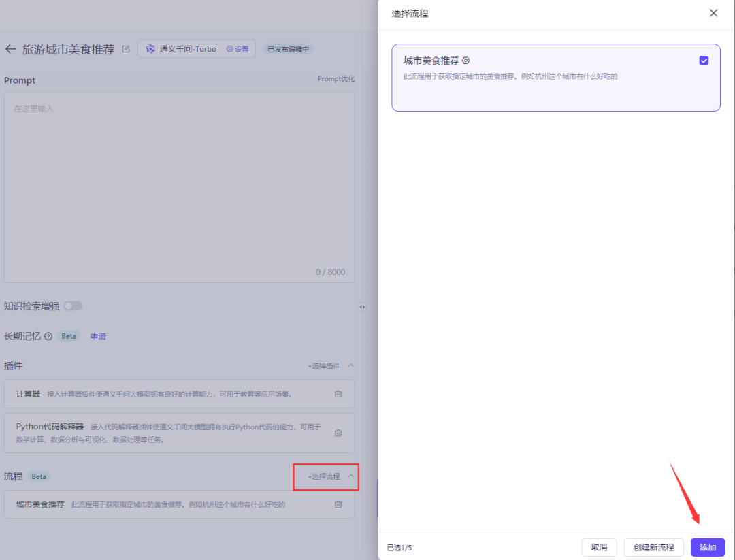Screen dimensions: 735x560
Task: Click the help icon next to 长期记忆
Action: (x=48, y=336)
